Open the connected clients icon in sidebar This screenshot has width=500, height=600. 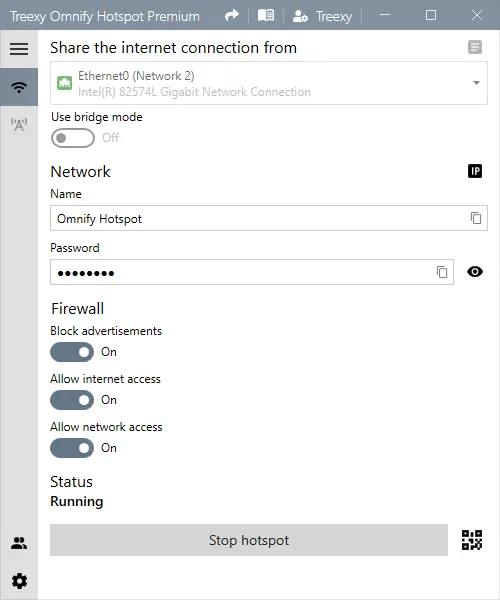tap(19, 543)
